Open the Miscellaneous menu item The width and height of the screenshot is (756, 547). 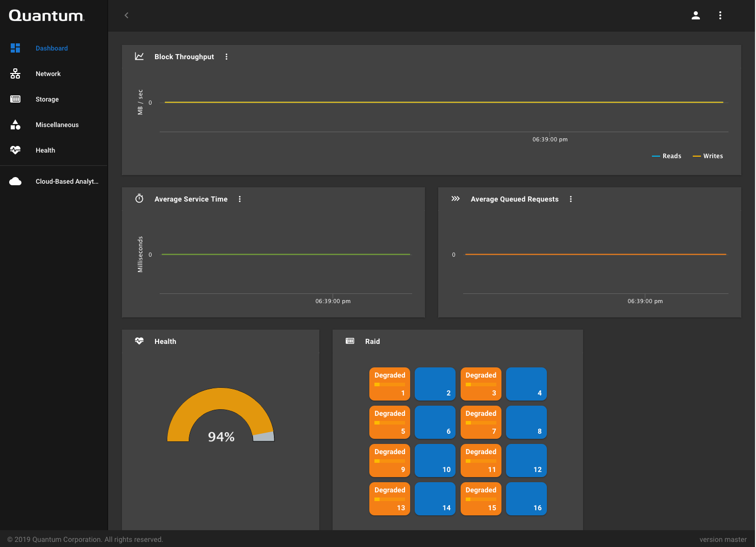(57, 125)
